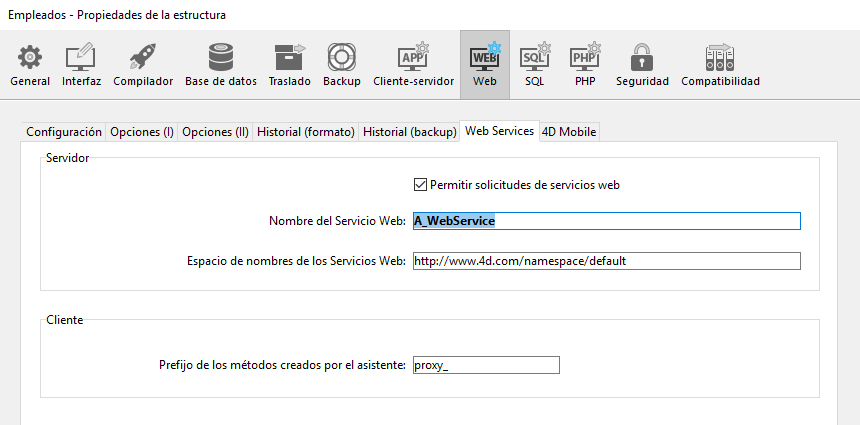Open the SQL settings page
The width and height of the screenshot is (860, 425).
535,65
